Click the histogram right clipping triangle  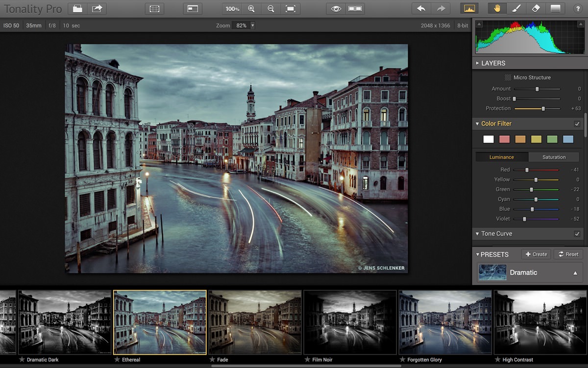click(581, 24)
